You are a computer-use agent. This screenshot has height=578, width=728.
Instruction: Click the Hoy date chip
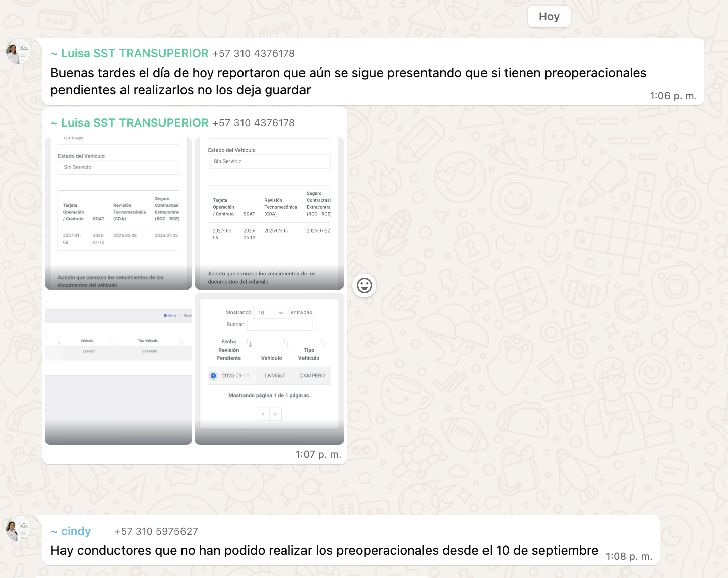[x=549, y=17]
